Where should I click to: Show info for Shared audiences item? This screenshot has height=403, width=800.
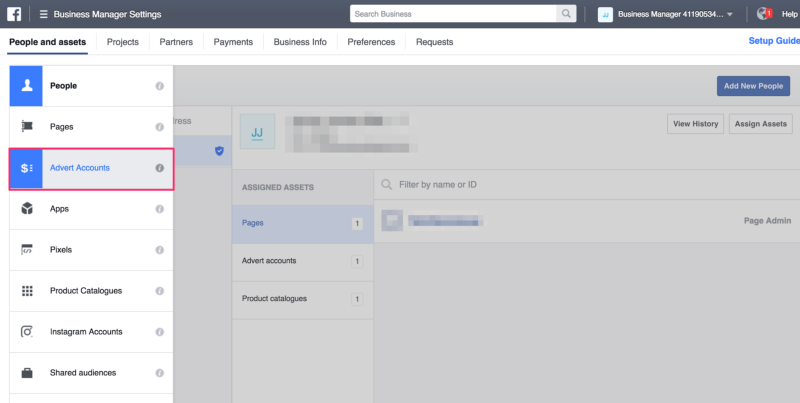point(160,373)
